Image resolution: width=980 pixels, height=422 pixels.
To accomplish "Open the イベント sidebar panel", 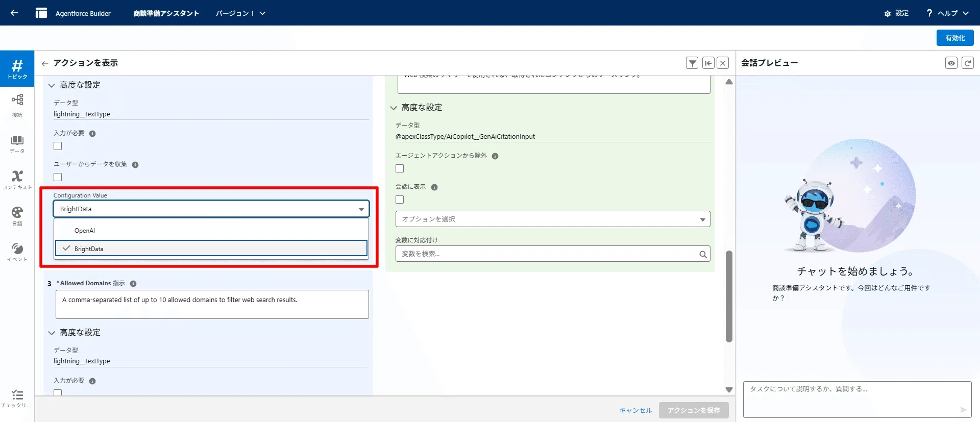I will (x=17, y=252).
